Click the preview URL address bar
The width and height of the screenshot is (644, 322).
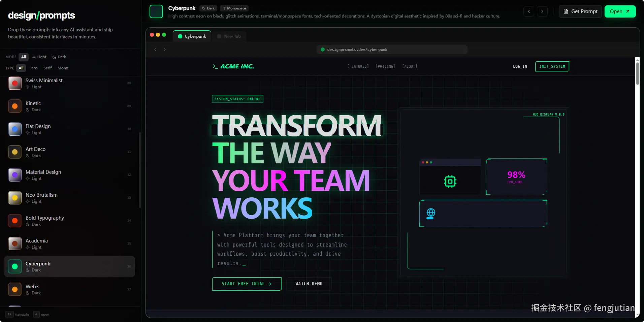(392, 50)
